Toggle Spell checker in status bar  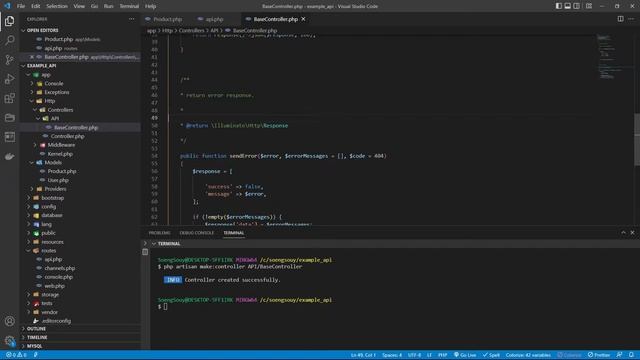click(491, 355)
